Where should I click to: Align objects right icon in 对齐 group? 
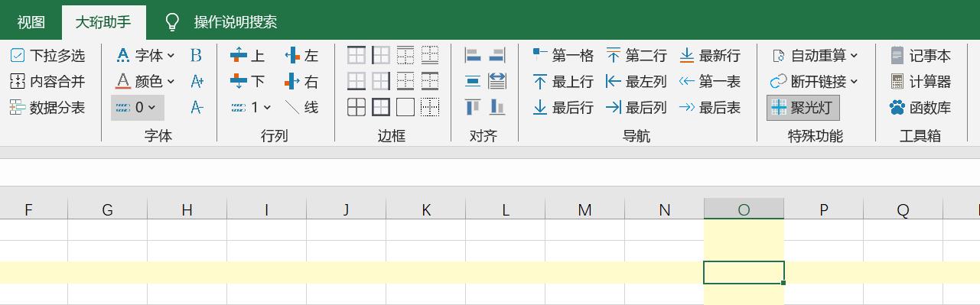point(497,56)
